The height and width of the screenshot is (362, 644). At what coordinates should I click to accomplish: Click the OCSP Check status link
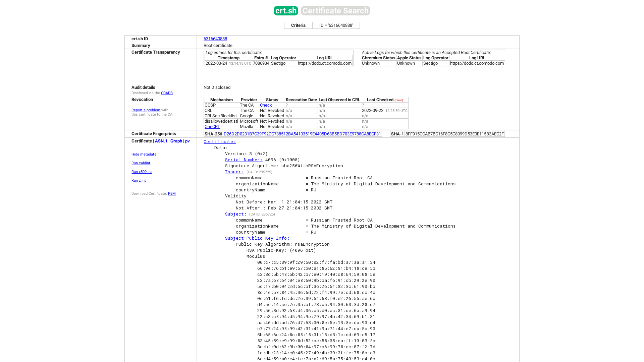coord(266,105)
